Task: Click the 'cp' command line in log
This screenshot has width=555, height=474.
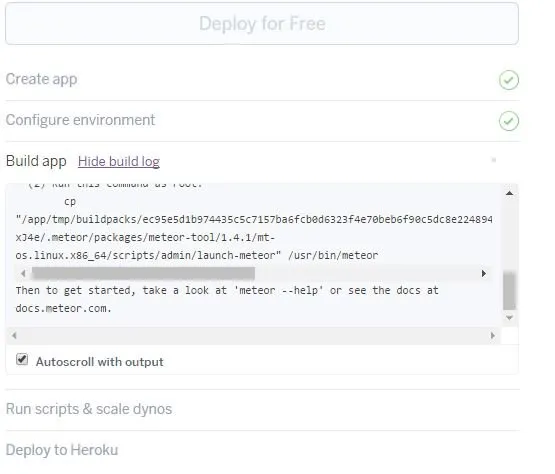Action: pos(70,202)
